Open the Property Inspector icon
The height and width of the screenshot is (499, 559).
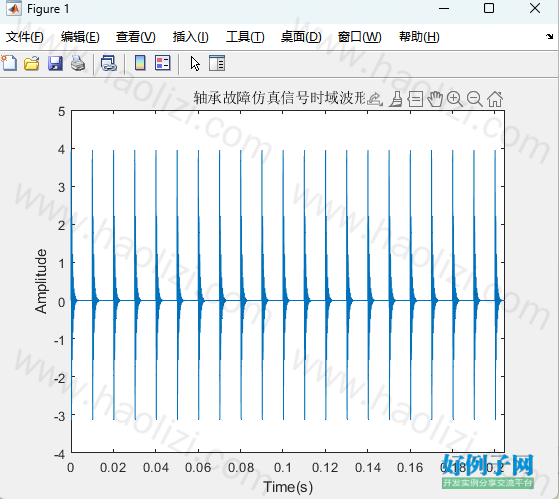point(217,63)
